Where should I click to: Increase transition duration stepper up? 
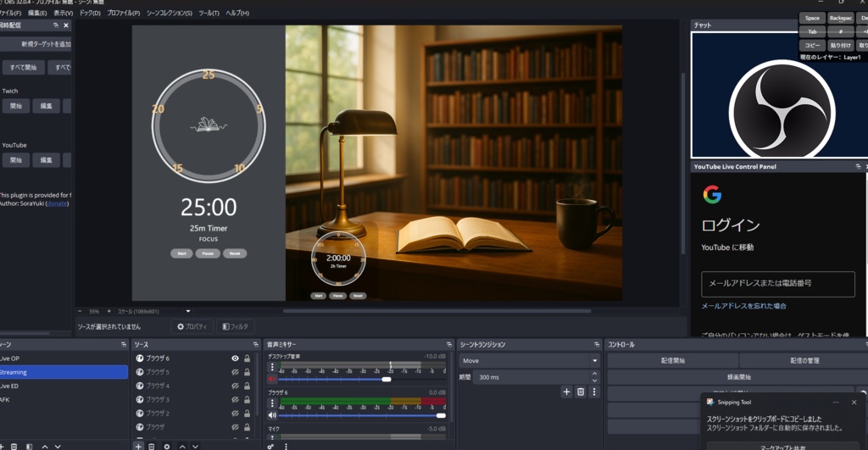pyautogui.click(x=594, y=375)
